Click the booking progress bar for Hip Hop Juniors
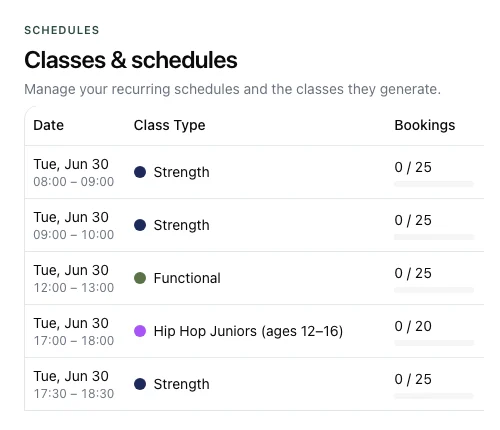 pyautogui.click(x=434, y=343)
